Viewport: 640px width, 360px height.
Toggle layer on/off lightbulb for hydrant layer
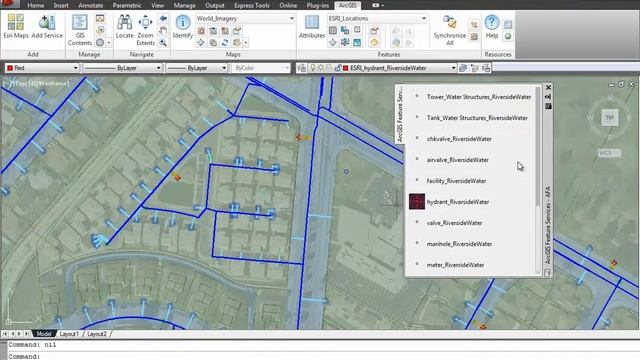coord(313,68)
